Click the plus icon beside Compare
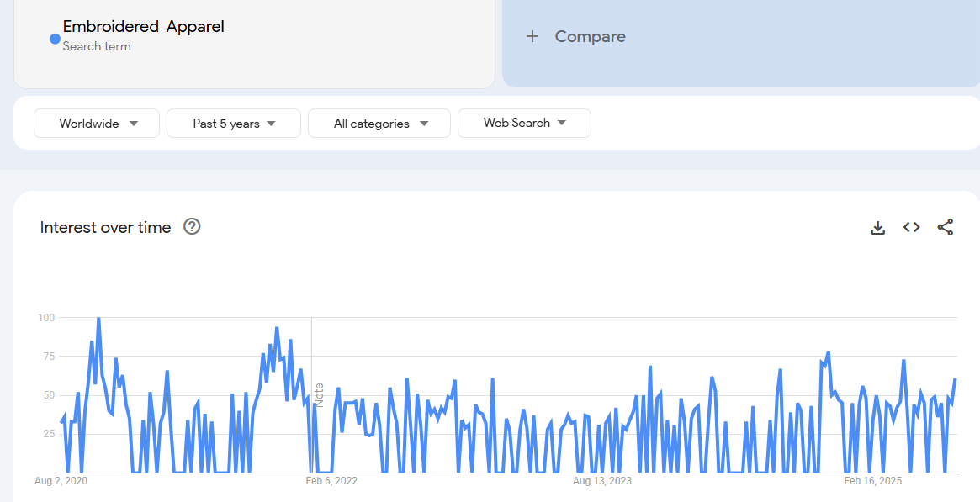980x502 pixels. (x=532, y=36)
